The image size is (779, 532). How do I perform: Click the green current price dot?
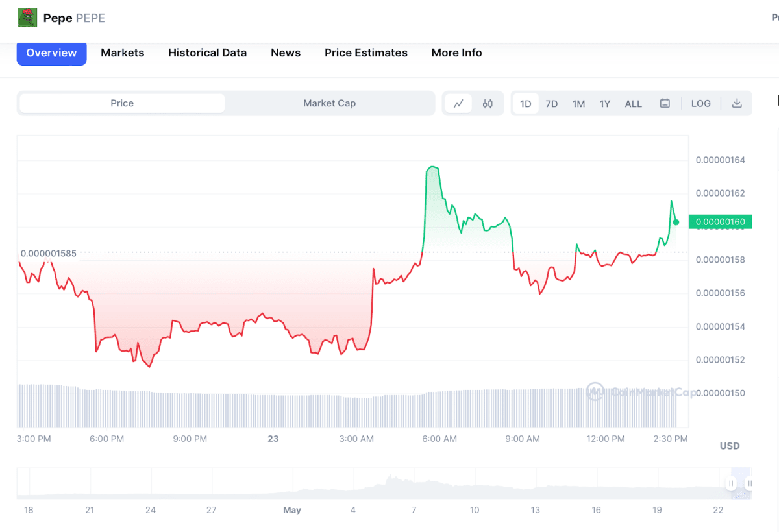pos(675,222)
